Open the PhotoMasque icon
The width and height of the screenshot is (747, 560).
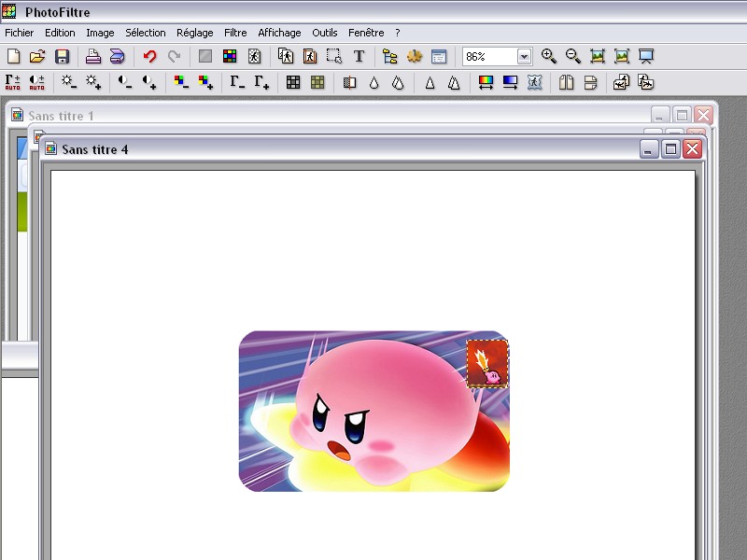click(534, 82)
